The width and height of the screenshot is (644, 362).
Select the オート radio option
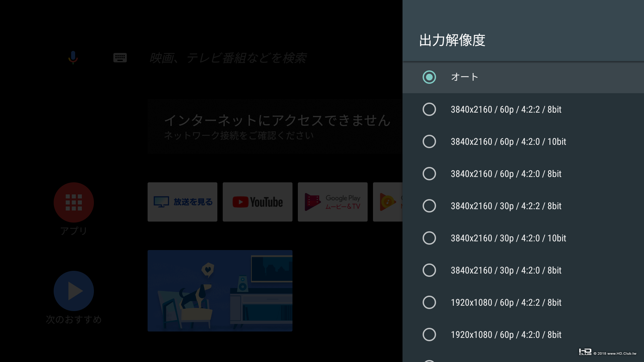tap(429, 77)
